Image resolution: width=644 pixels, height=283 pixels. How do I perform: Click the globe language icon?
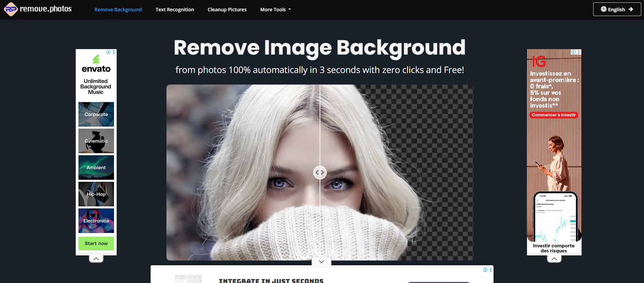[x=603, y=9]
